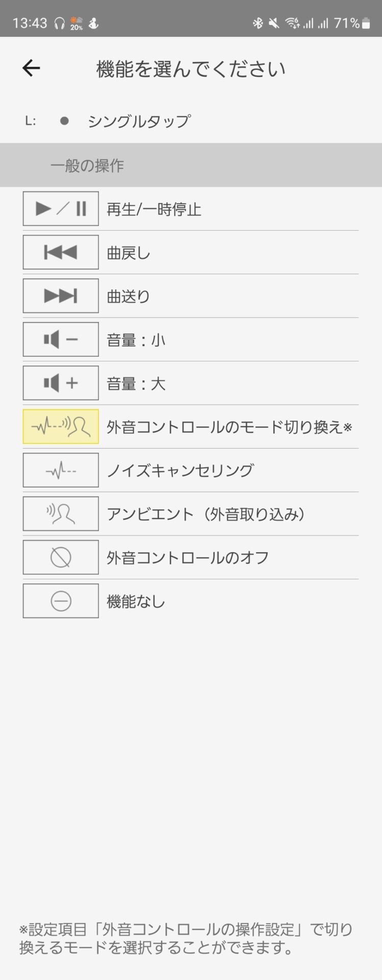Select the noise cancelling waveform icon
This screenshot has width=382, height=980.
coord(61,470)
